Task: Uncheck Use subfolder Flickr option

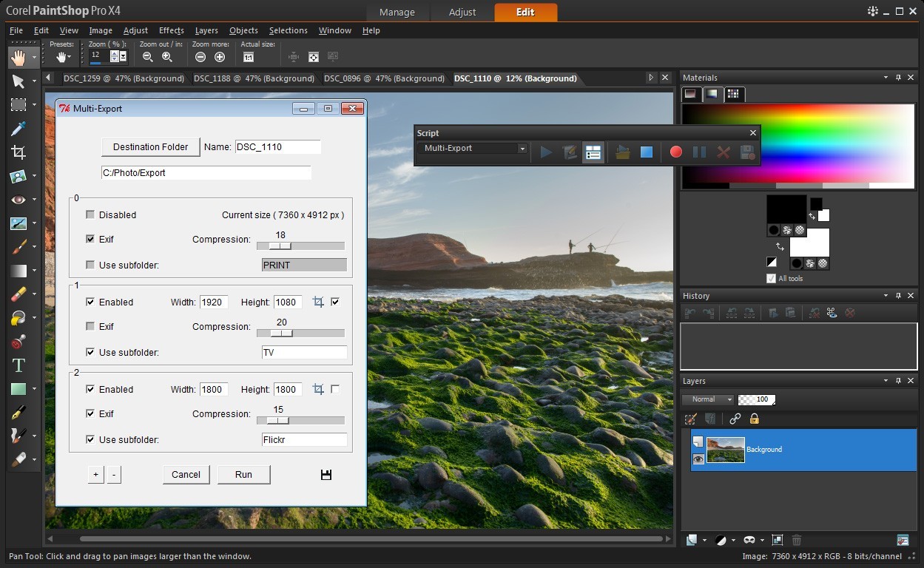Action: 91,439
